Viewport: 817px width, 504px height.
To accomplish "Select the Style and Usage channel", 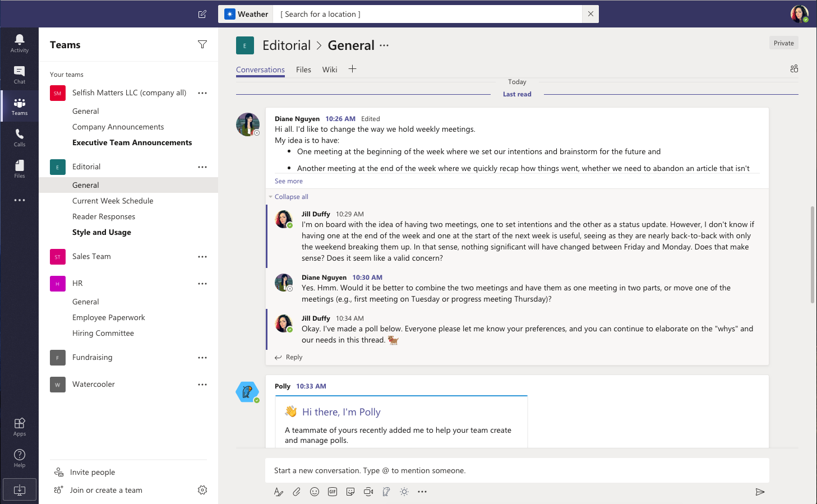I will click(101, 232).
